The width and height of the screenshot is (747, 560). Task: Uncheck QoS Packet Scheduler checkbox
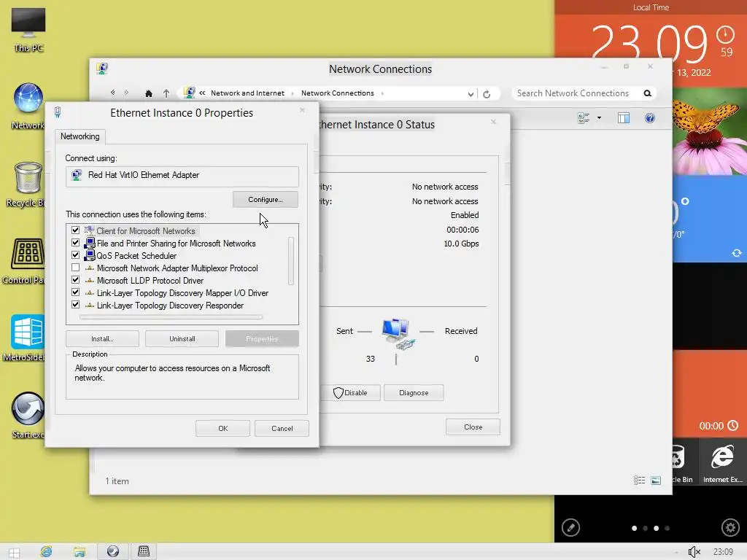click(x=75, y=254)
